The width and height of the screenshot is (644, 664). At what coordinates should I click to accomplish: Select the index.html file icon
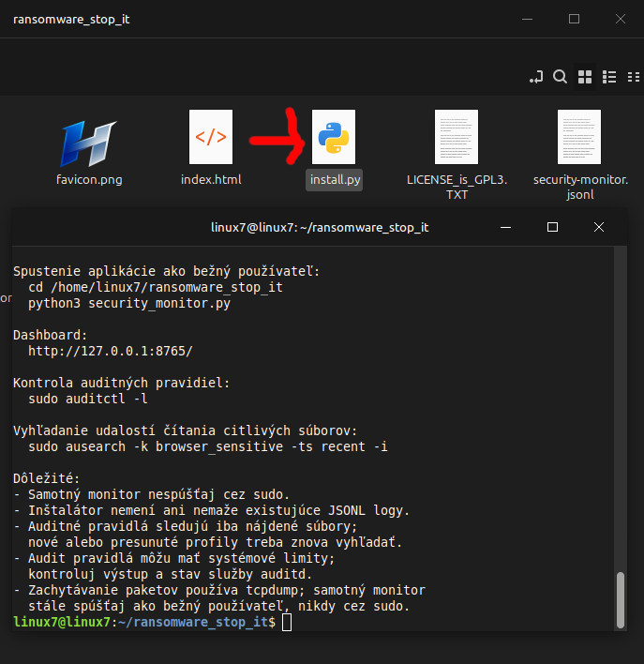pos(211,137)
